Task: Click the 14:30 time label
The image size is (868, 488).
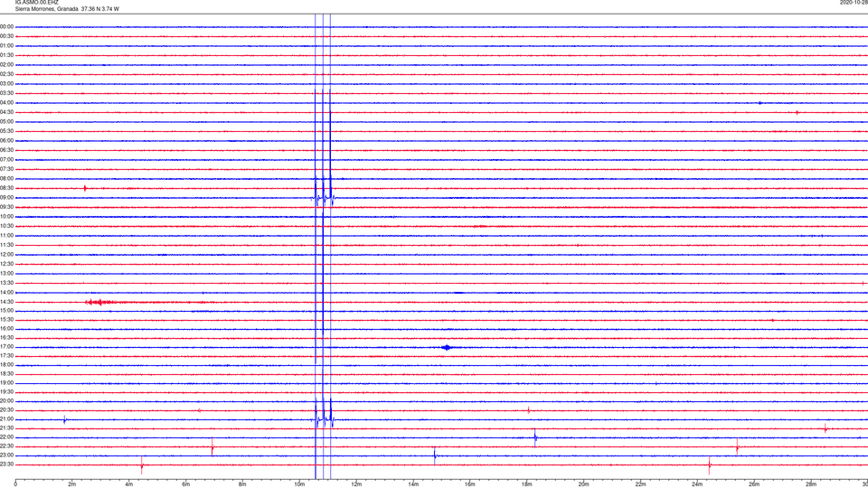Action: click(6, 302)
